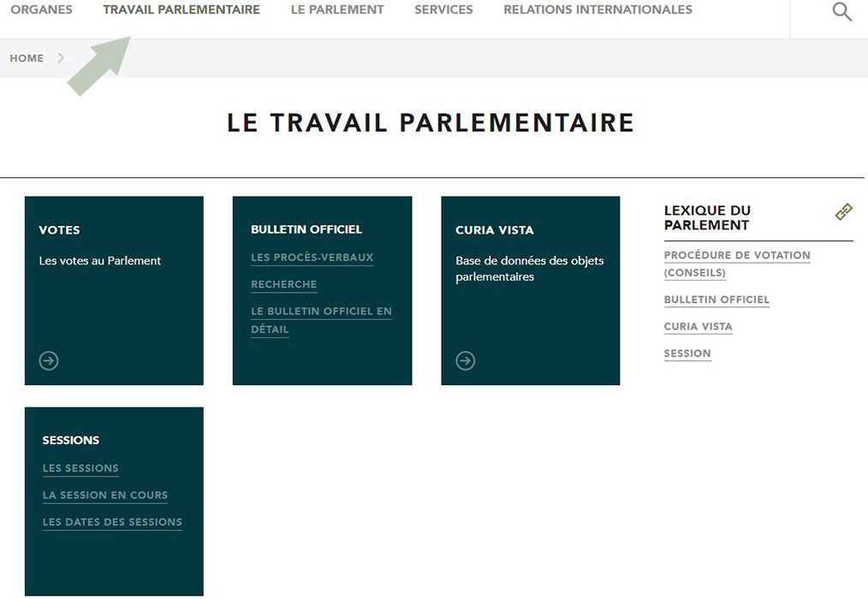The image size is (868, 599).
Task: Click 'Base de données des objets parlementaires' text
Action: (530, 269)
